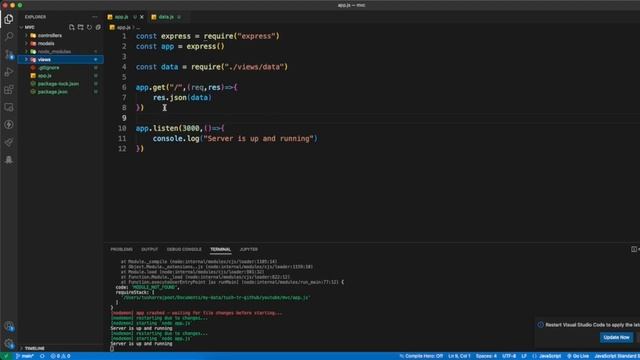Change the LF end of line sequence
Image resolution: width=640 pixels, height=360 pixels.
524,356
